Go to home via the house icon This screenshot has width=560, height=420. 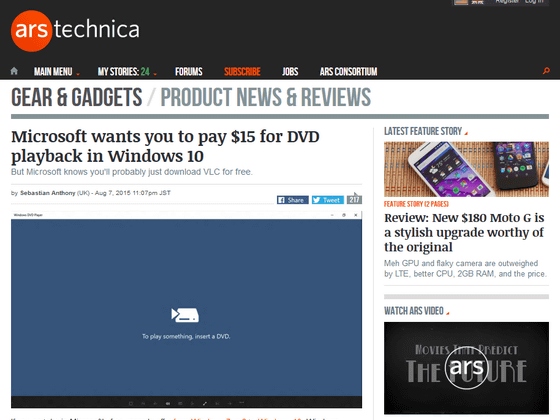[14, 71]
